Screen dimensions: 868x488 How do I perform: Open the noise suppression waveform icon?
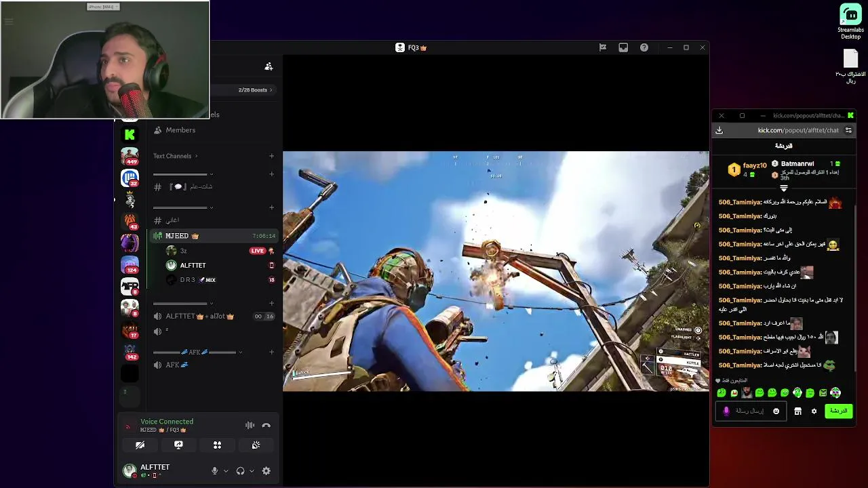pos(250,426)
